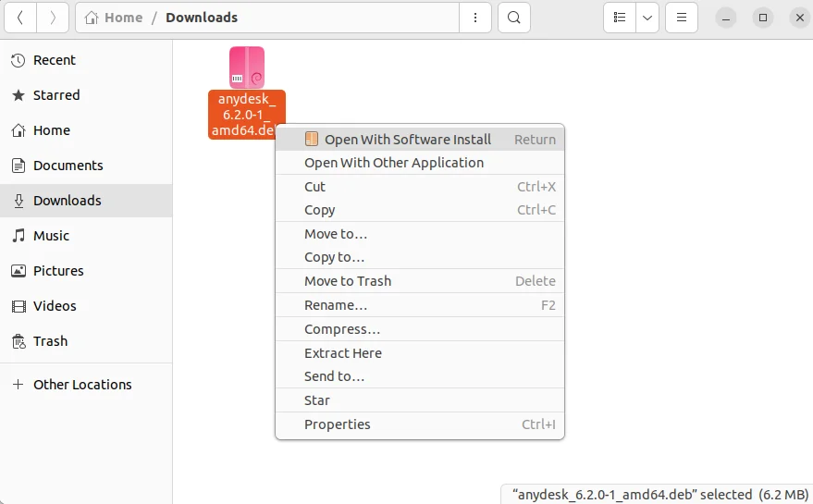Open Documents in the sidebar
The width and height of the screenshot is (813, 504).
tap(86, 166)
